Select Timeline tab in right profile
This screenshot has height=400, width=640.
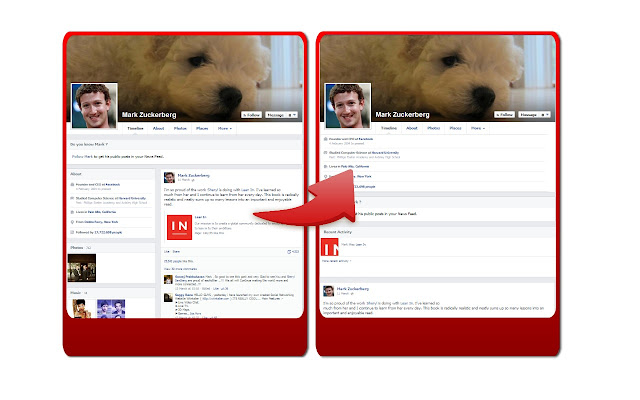pos(389,128)
